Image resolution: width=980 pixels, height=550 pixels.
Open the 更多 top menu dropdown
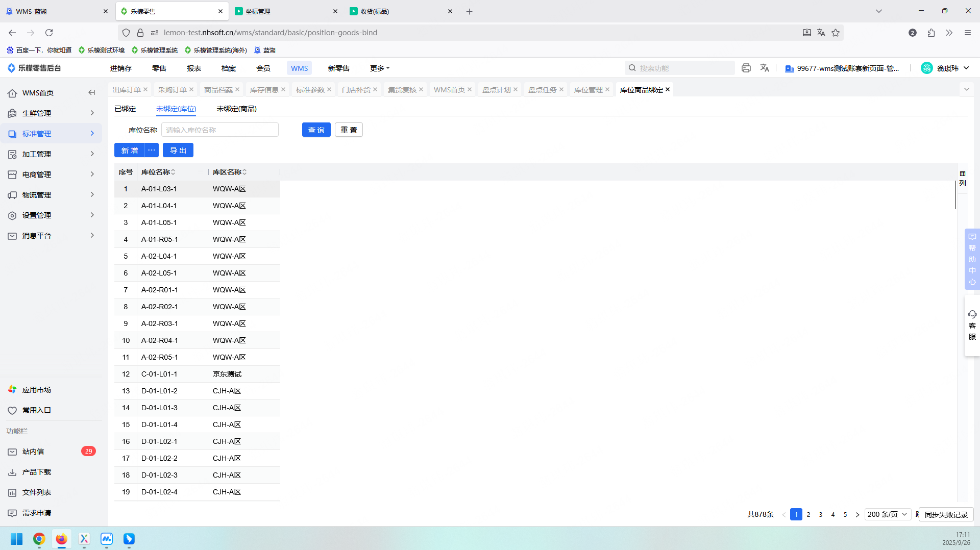[380, 68]
